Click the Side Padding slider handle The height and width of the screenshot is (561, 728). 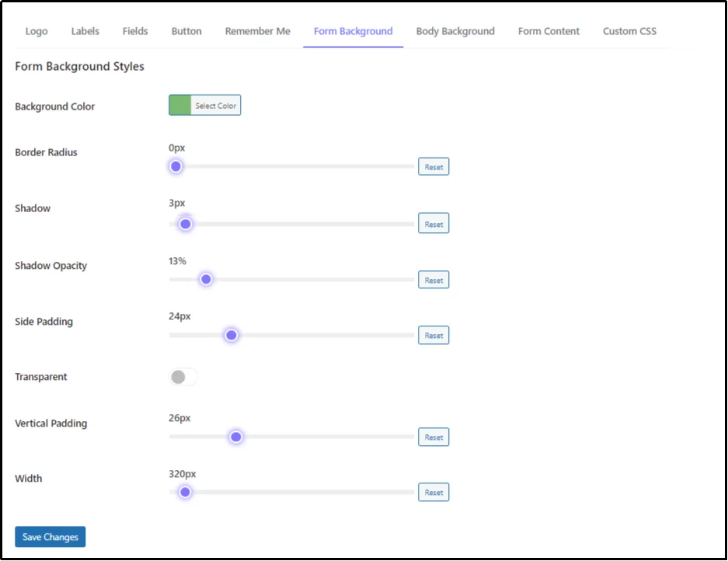coord(231,336)
